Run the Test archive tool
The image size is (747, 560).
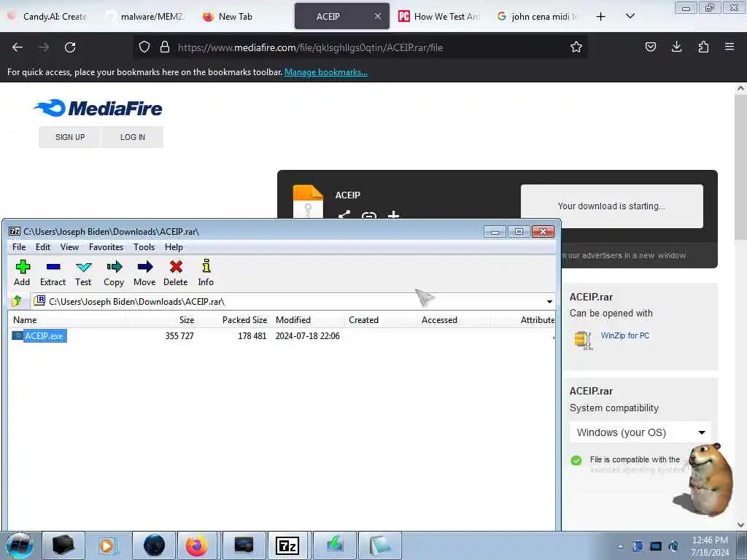[83, 273]
